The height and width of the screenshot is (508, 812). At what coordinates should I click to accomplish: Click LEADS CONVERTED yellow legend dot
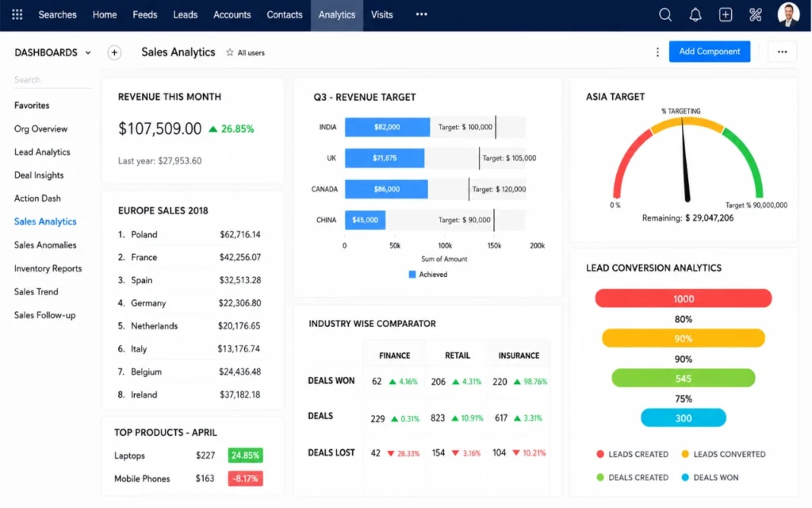coord(685,454)
